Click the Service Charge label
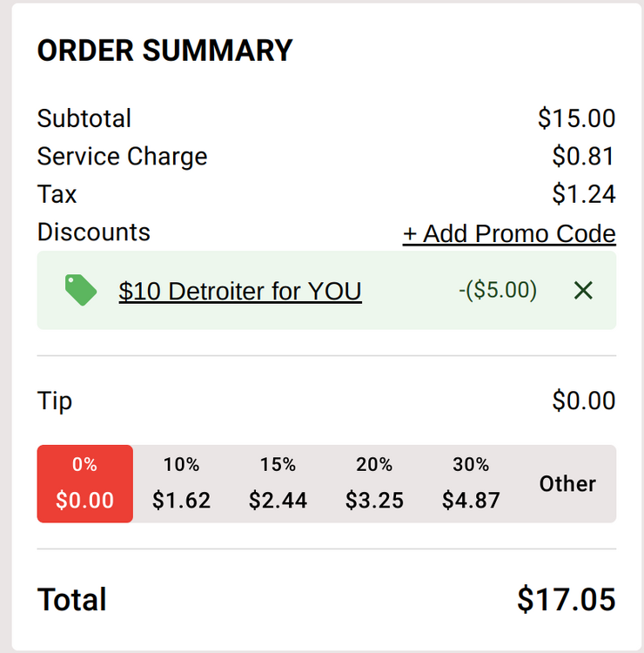Image resolution: width=644 pixels, height=653 pixels. click(x=122, y=157)
